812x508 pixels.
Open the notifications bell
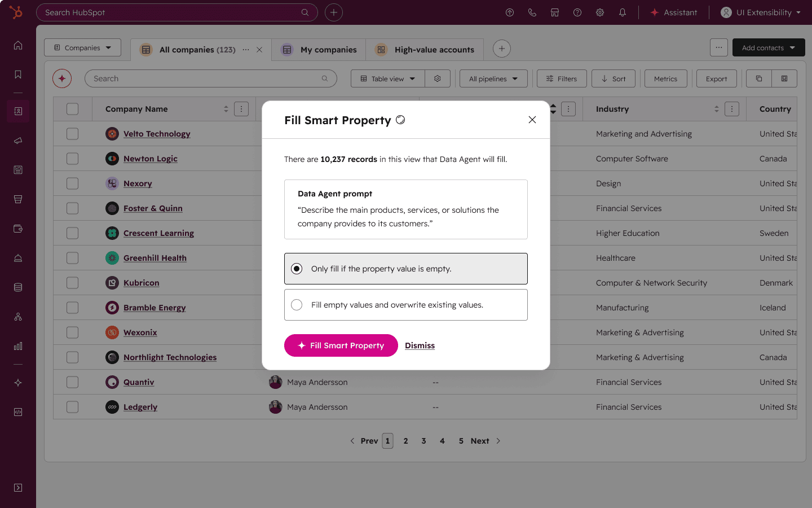[x=623, y=12]
